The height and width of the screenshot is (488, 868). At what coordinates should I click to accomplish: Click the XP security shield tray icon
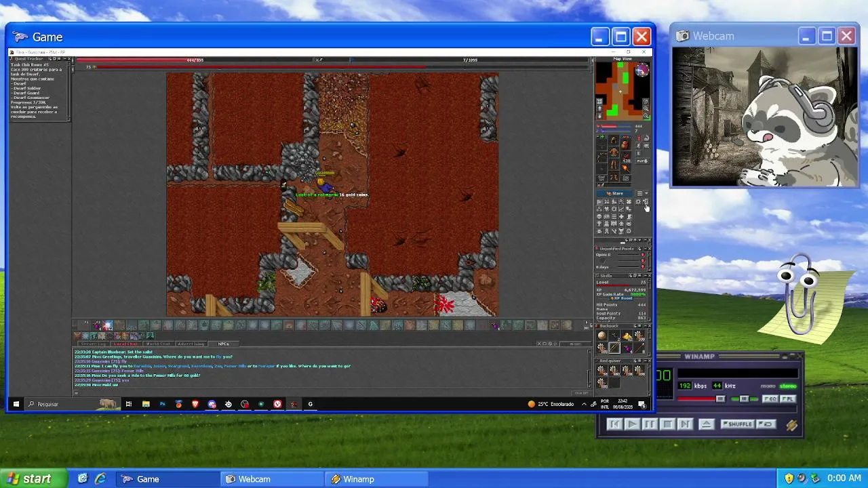tap(789, 479)
